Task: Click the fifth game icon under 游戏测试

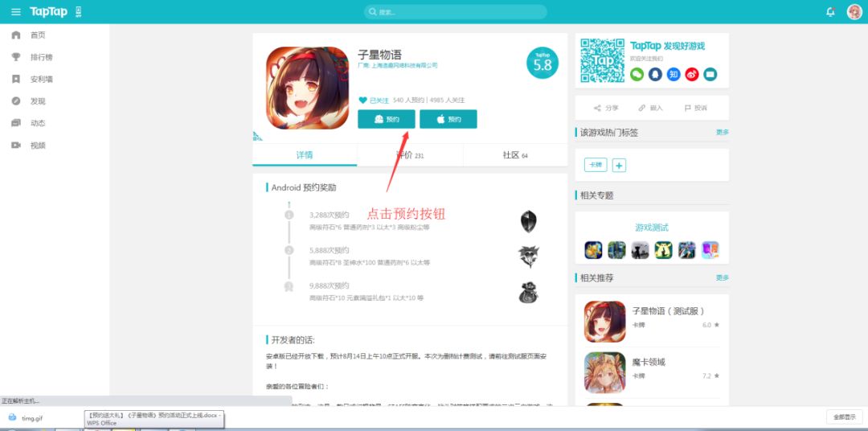Action: [x=687, y=250]
